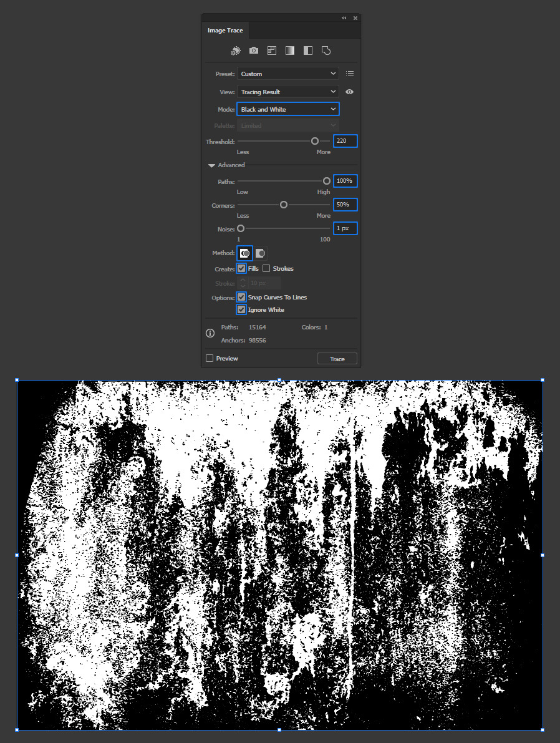The width and height of the screenshot is (560, 743).
Task: Disable Snap Curves To Lines option
Action: [241, 297]
